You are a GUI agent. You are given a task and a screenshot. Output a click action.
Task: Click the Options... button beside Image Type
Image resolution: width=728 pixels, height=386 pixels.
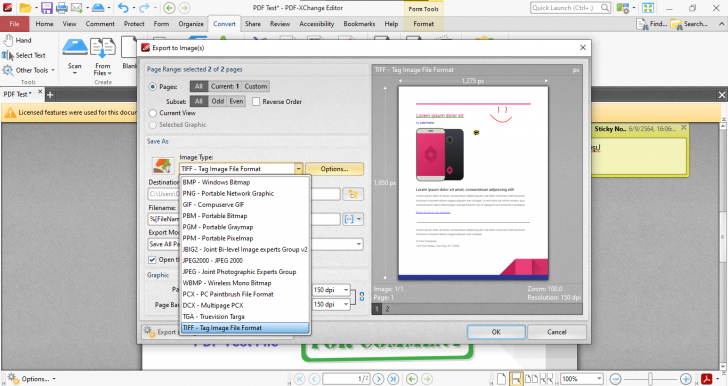point(334,169)
